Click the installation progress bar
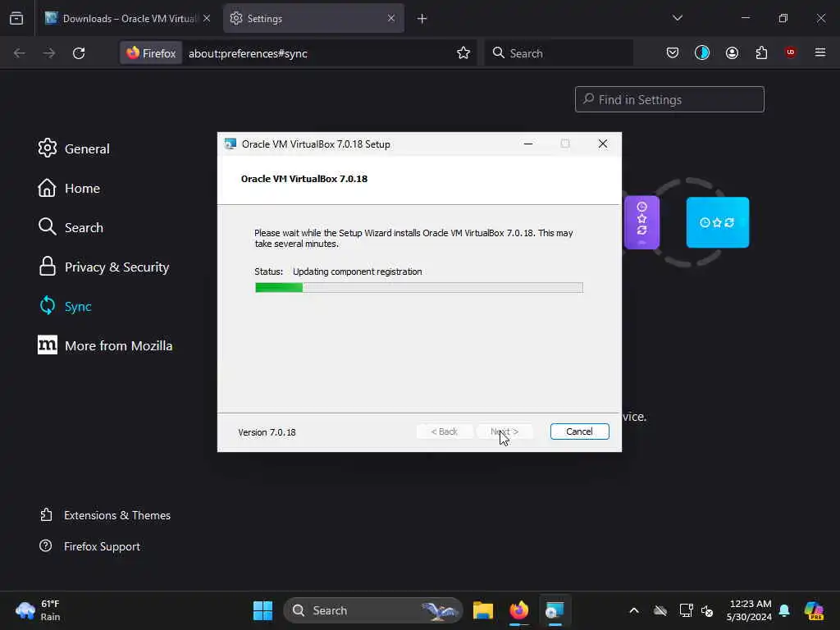This screenshot has height=630, width=840. [x=419, y=288]
